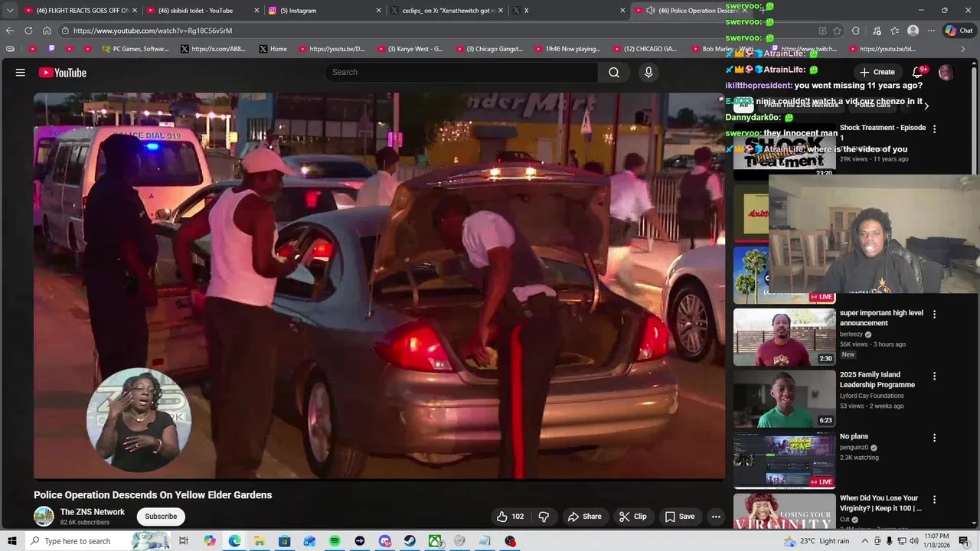
Task: Start voice search with the microphone
Action: point(648,72)
